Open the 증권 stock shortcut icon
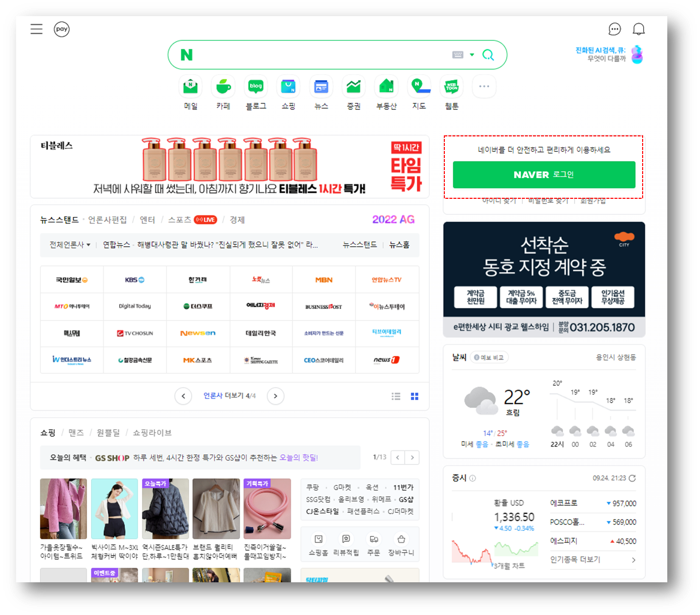 click(354, 87)
